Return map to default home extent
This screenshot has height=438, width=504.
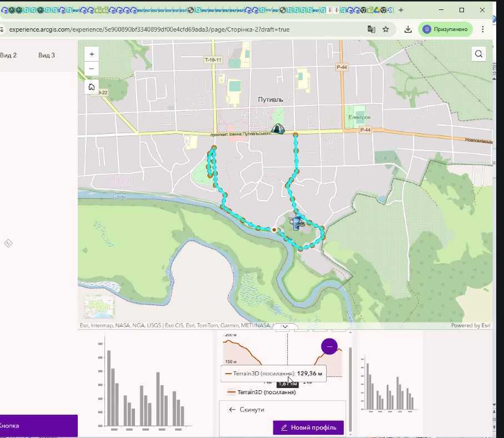tap(92, 87)
